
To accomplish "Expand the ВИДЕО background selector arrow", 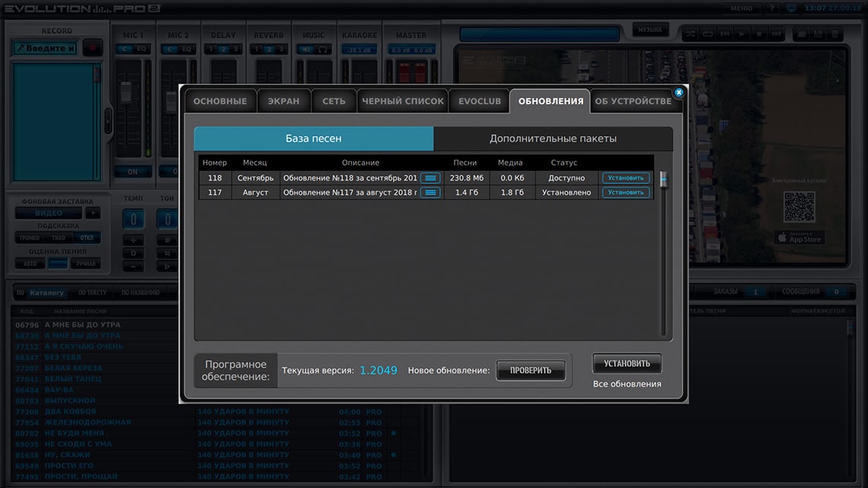I will pyautogui.click(x=93, y=214).
